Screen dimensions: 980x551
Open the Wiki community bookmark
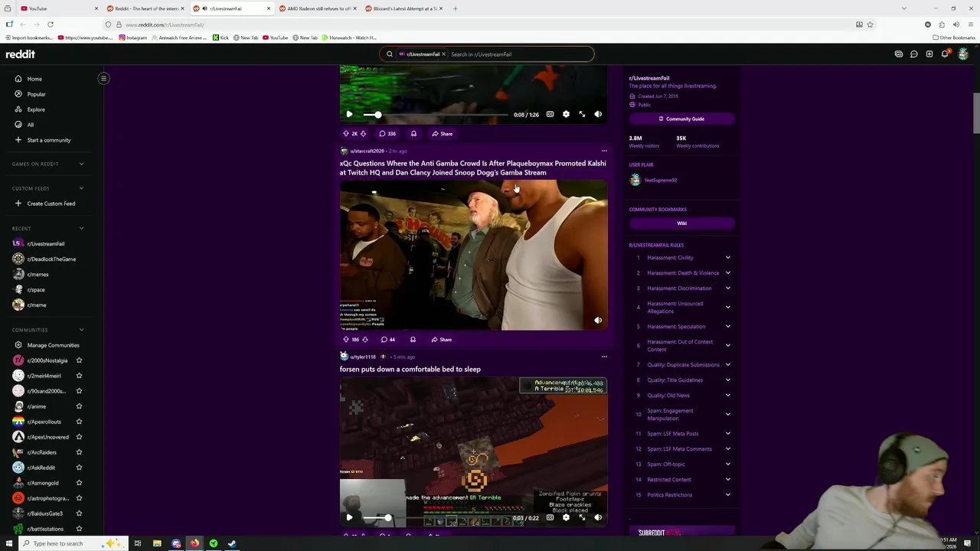click(681, 223)
